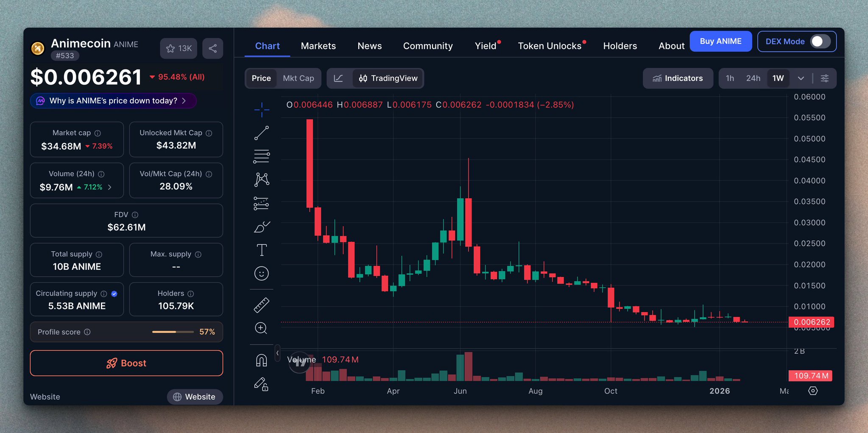Click the 109.74M volume axis label

click(810, 376)
